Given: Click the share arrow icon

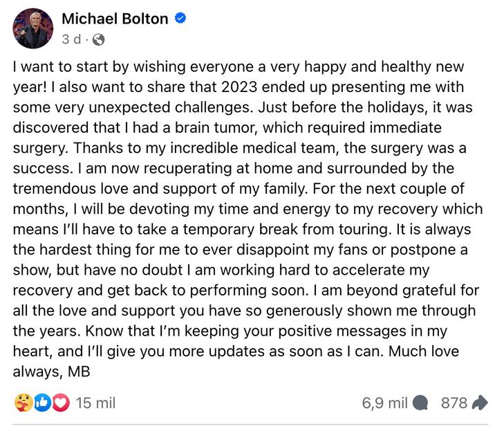Looking at the screenshot, I should [480, 403].
